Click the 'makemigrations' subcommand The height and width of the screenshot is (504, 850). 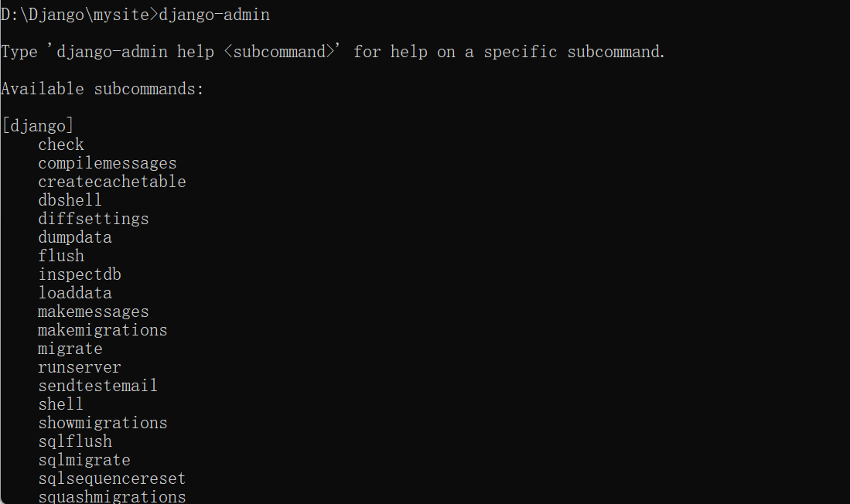click(103, 330)
